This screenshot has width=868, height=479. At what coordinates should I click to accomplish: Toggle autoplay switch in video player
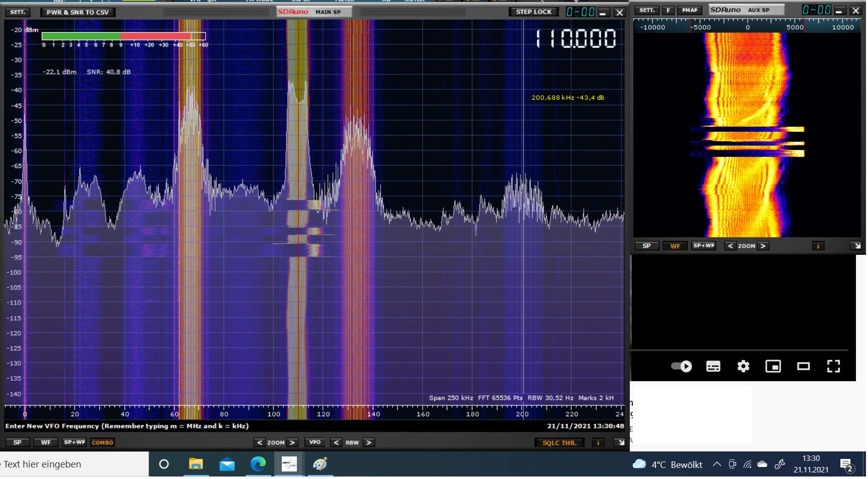tap(681, 367)
